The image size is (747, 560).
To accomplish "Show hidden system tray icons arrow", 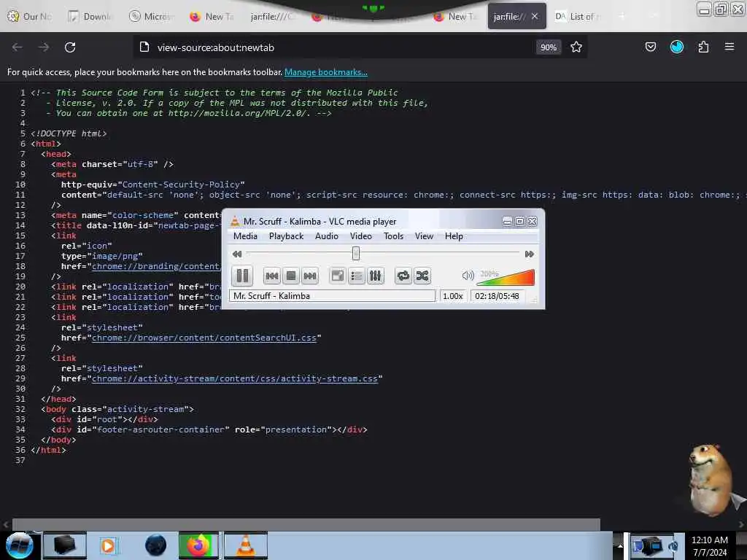I will click(x=620, y=545).
